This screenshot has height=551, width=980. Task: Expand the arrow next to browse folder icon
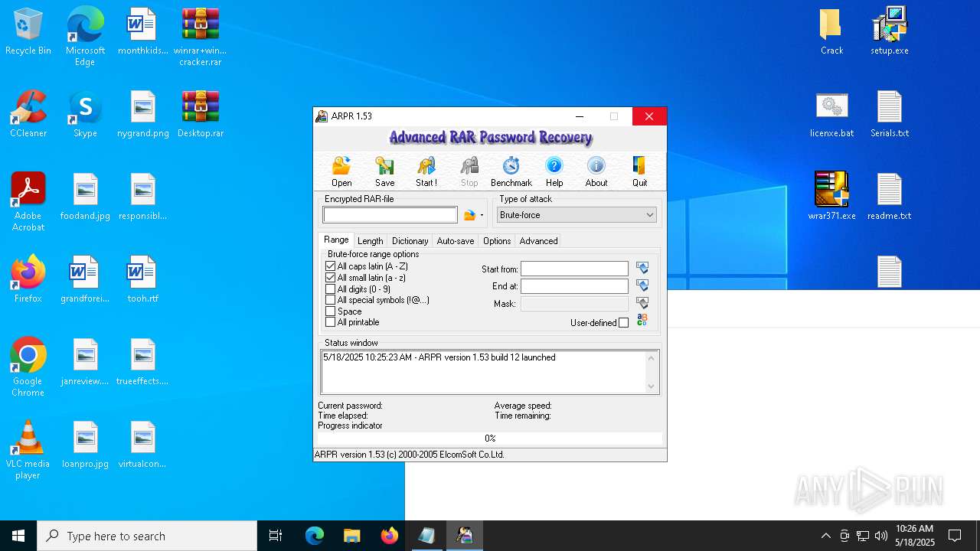pyautogui.click(x=482, y=216)
